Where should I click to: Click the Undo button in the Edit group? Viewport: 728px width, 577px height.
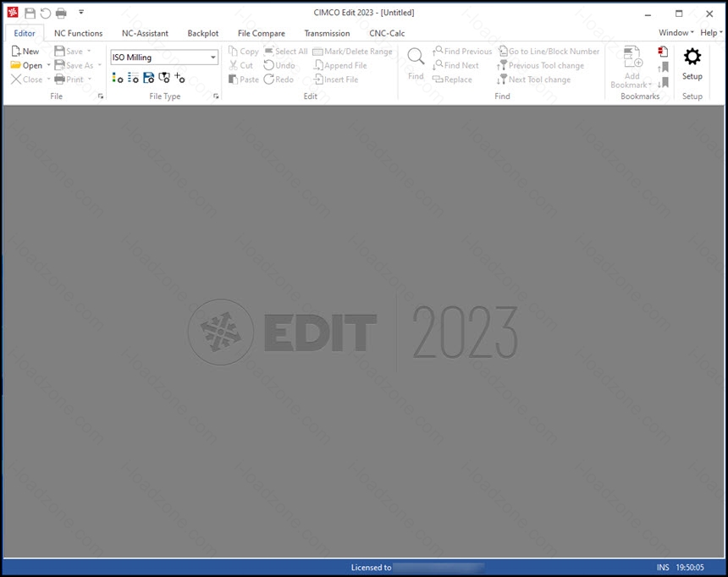pos(279,65)
